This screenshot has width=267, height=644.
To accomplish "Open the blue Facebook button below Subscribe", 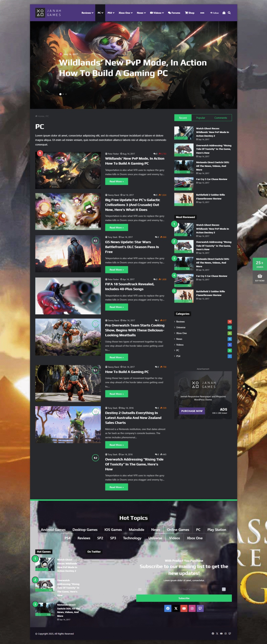I will pos(168,608).
